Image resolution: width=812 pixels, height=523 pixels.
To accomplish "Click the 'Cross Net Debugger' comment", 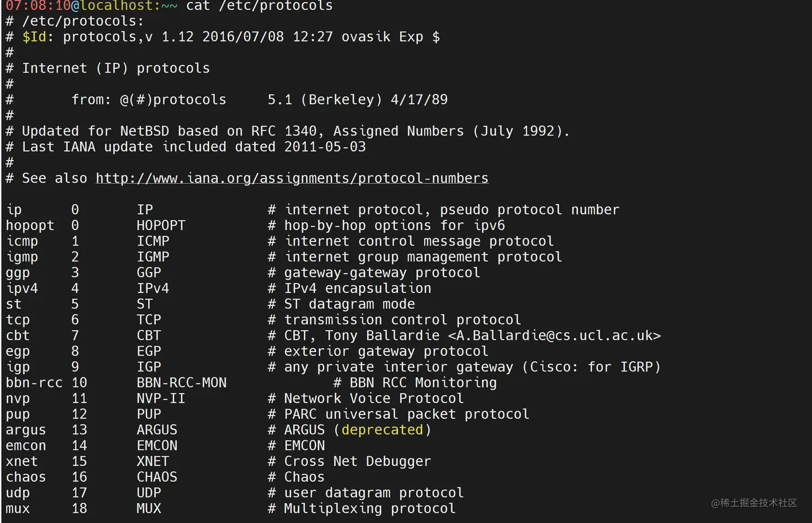I will [357, 462].
